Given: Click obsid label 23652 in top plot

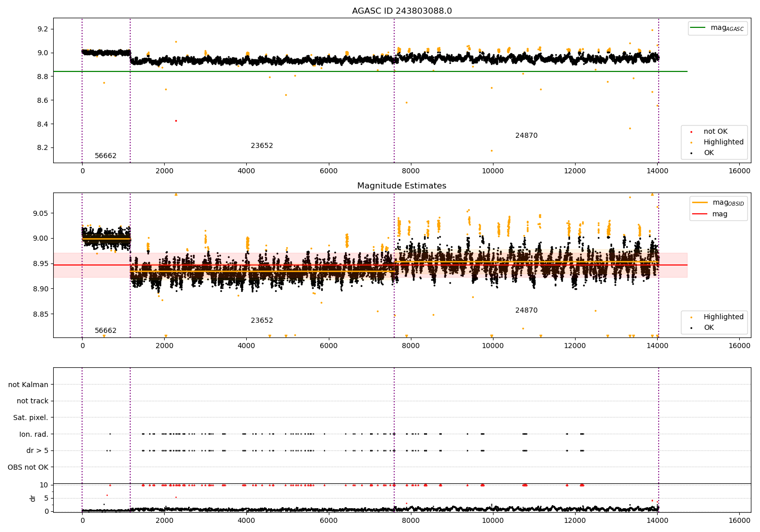Looking at the screenshot, I should pyautogui.click(x=262, y=146).
